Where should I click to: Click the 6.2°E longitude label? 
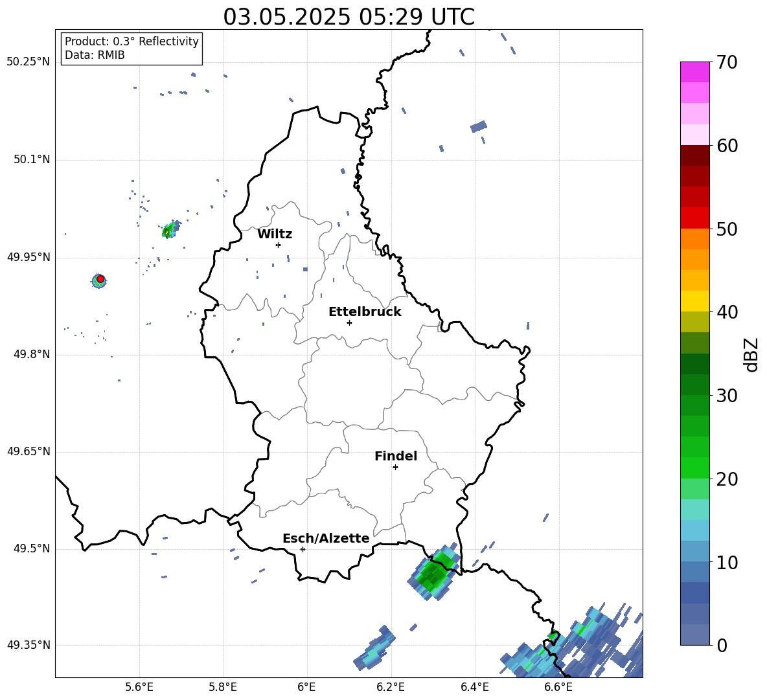[x=391, y=687]
